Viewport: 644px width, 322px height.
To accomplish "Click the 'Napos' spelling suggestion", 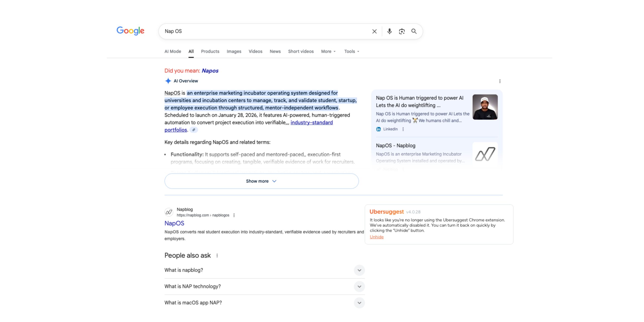I will pyautogui.click(x=210, y=71).
